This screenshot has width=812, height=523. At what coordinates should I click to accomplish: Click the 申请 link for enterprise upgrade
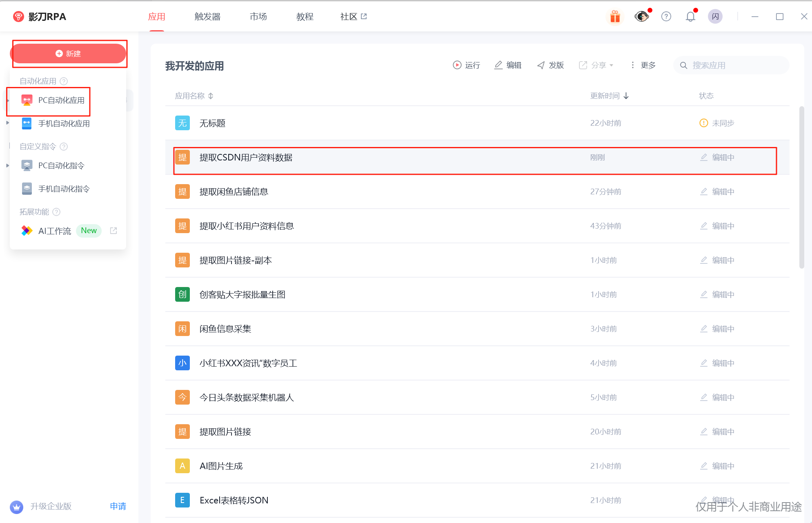118,506
